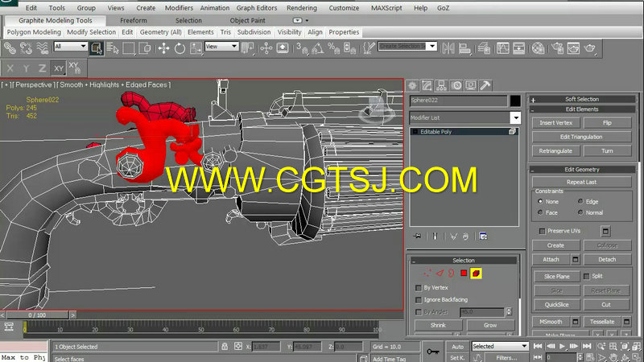Screen dimensions: 644x362
Task: Select the Edge constraint radio button
Action: click(x=580, y=201)
